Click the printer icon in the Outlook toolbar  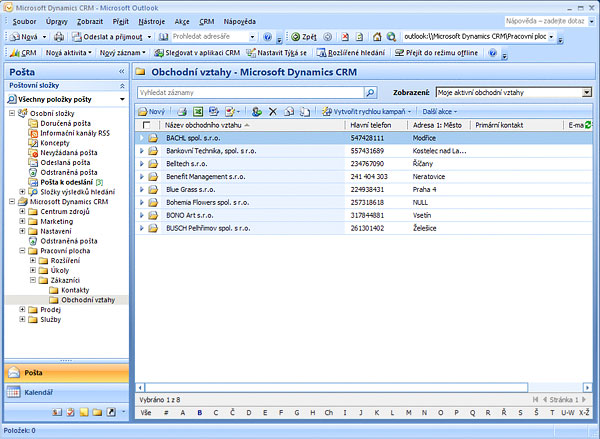pyautogui.click(x=59, y=37)
